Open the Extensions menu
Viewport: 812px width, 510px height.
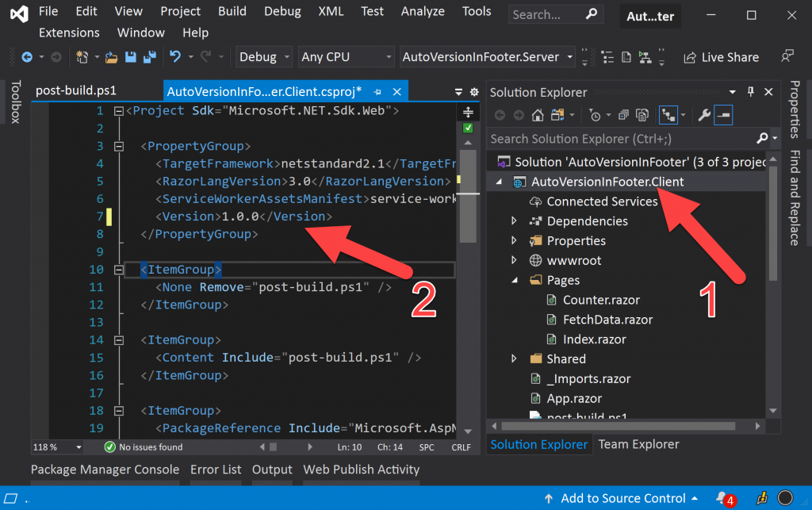(x=69, y=33)
